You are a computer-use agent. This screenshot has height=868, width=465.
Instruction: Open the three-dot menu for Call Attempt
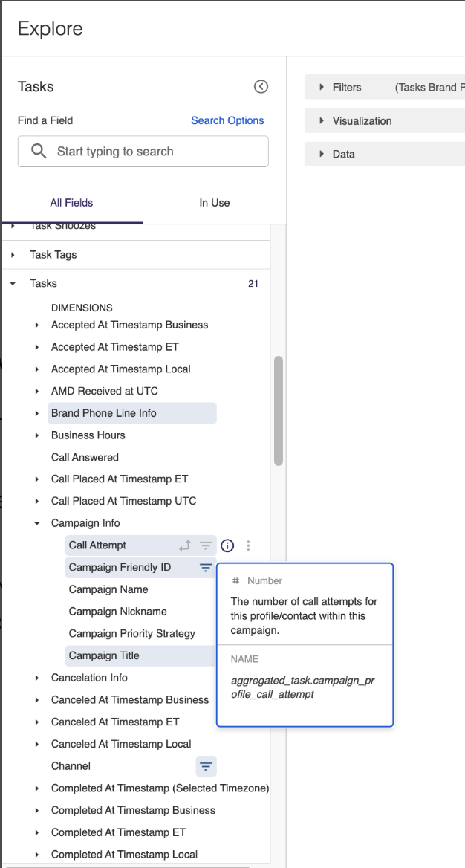[248, 545]
